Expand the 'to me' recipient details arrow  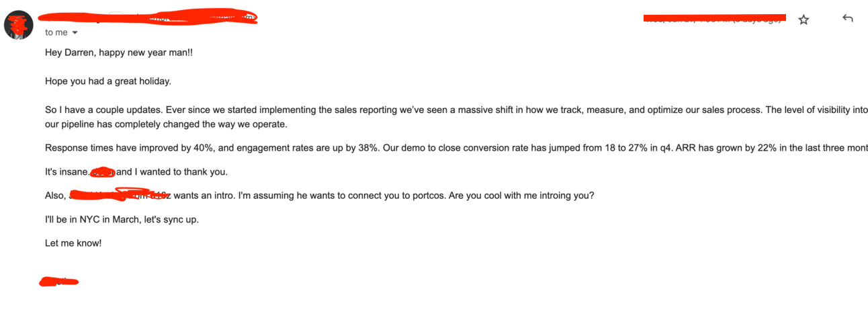pos(75,32)
